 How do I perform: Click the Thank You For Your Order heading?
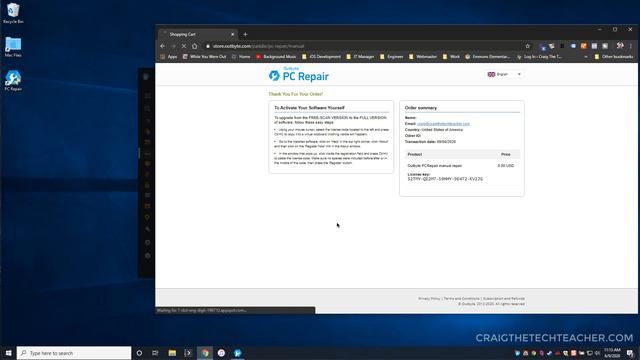click(296, 94)
